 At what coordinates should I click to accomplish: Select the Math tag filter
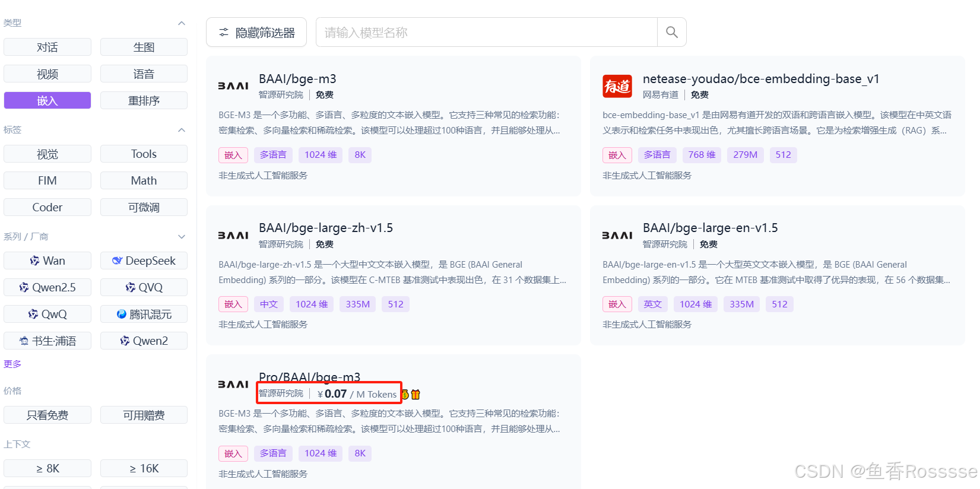coord(144,181)
